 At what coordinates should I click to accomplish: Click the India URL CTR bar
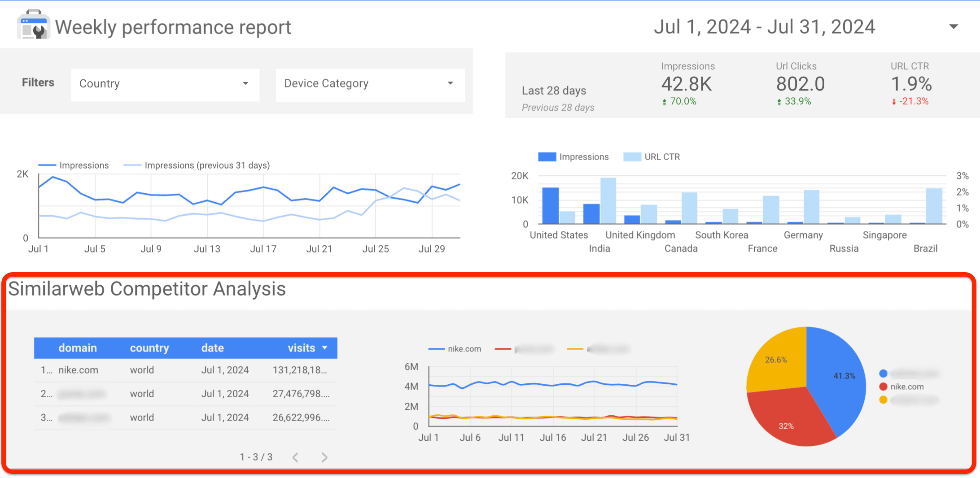coord(608,201)
